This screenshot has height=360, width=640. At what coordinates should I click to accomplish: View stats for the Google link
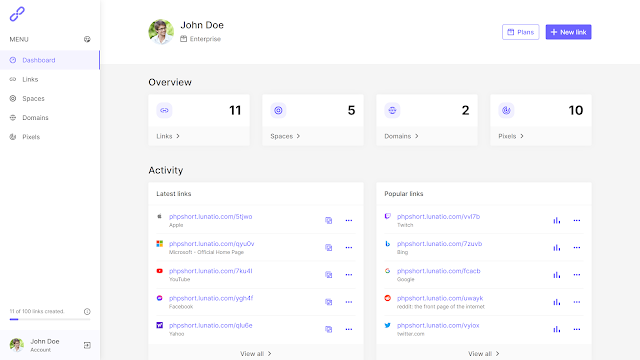[557, 275]
